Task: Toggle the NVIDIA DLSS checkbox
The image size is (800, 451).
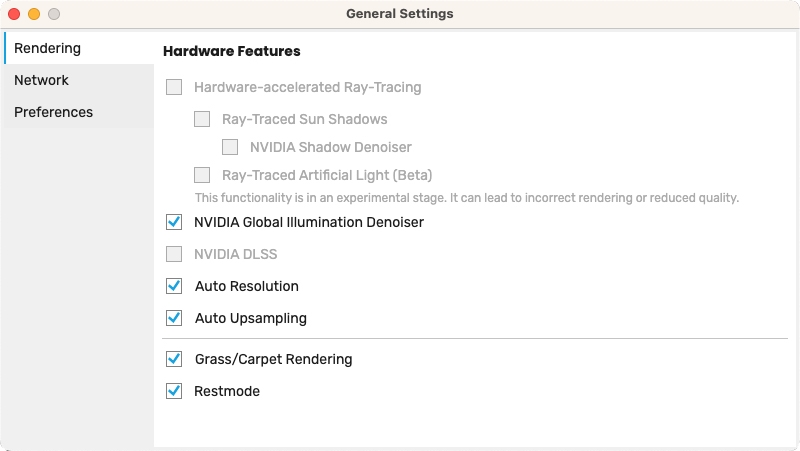Action: coord(175,254)
